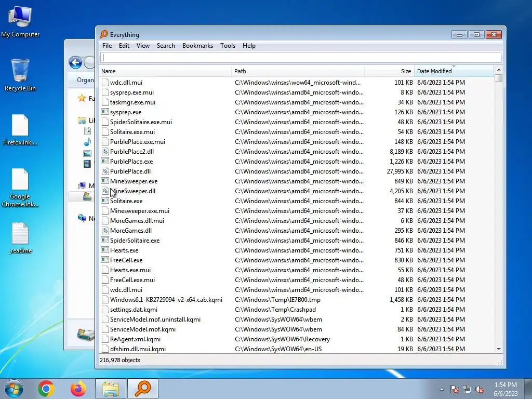Launch Firefox from the taskbar
532x399 pixels.
[x=78, y=389]
